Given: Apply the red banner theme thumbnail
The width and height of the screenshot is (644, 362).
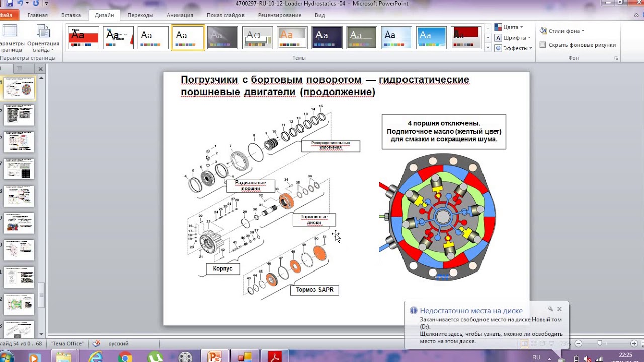Looking at the screenshot, I should coord(84,37).
